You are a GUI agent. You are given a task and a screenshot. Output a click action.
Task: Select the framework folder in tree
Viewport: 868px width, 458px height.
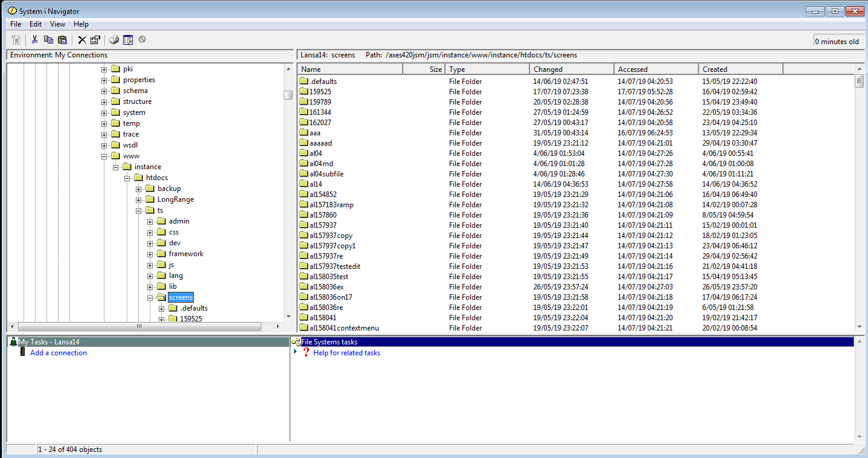(186, 254)
